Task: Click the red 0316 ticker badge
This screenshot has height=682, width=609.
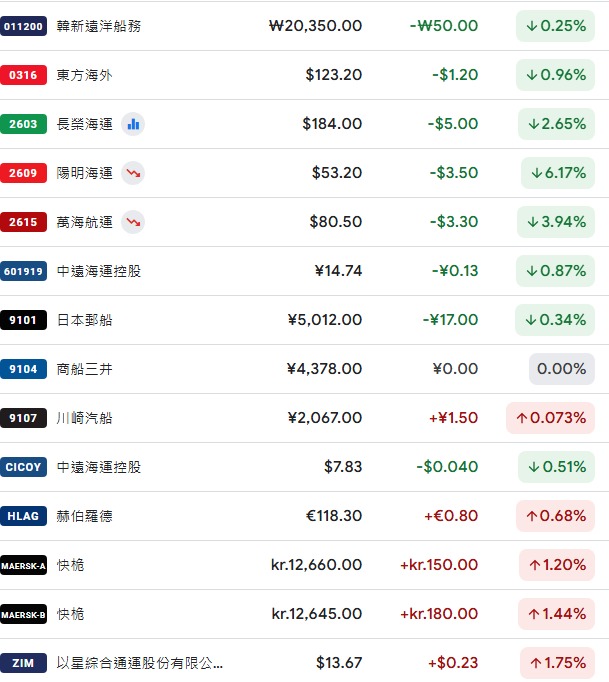Action: pos(23,75)
